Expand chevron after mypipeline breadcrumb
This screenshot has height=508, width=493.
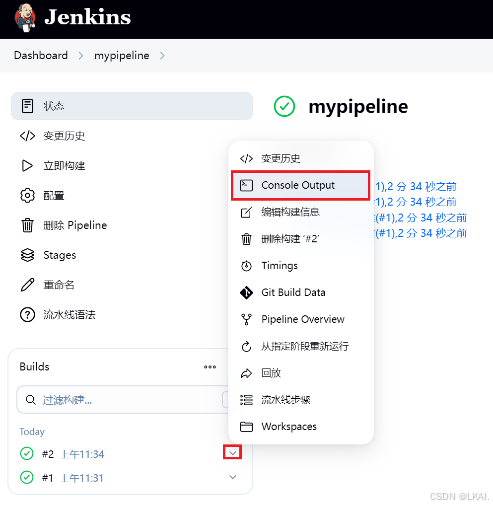point(162,56)
